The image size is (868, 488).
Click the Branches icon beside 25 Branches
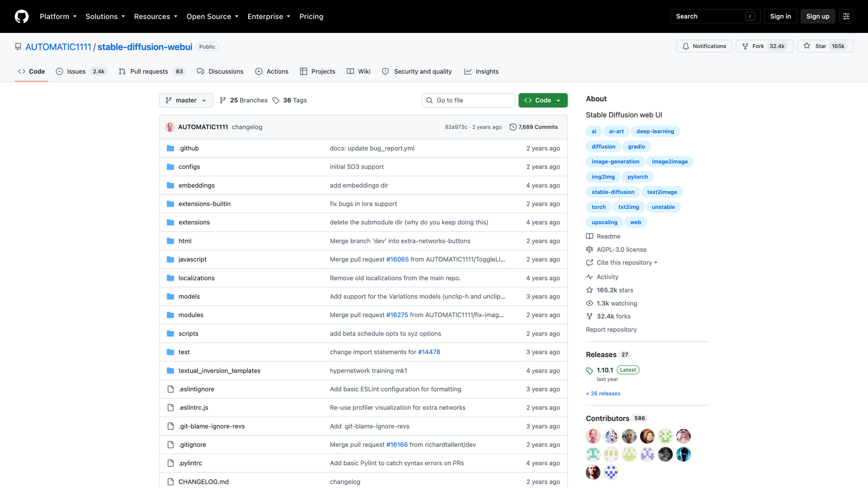(223, 100)
